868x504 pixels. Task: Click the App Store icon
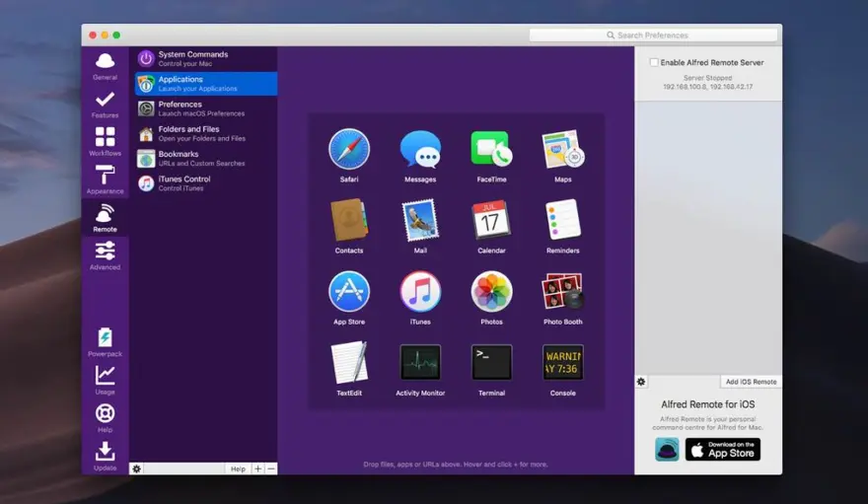pos(349,291)
